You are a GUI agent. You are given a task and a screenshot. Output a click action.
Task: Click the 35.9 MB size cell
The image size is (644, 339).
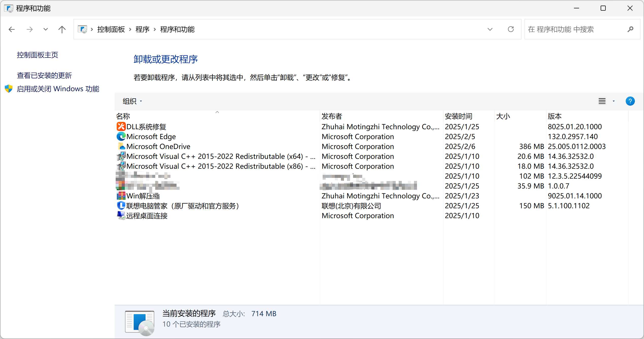coord(531,186)
